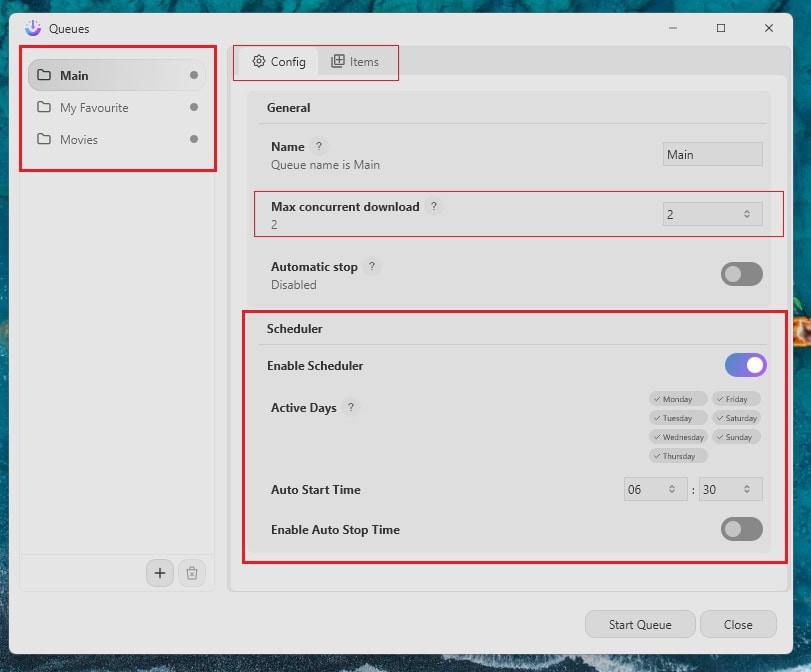The image size is (811, 672).
Task: Adjust Auto Start Time minute stepper
Action: coord(747,489)
